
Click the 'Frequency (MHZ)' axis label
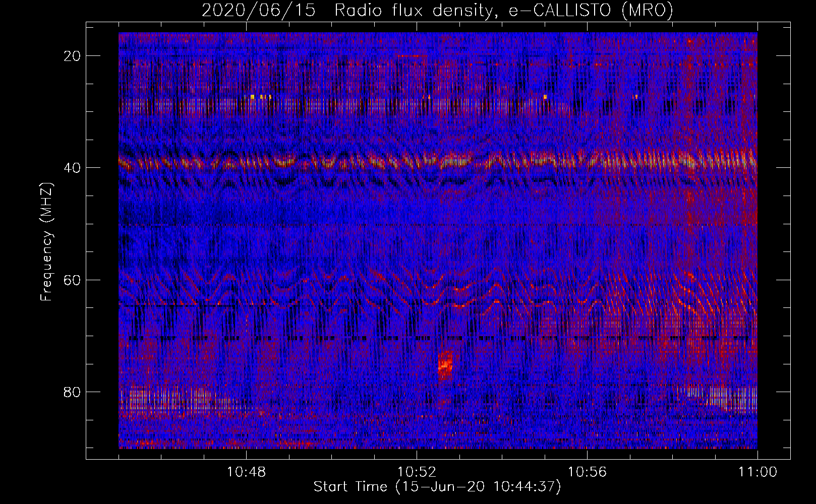coord(46,242)
